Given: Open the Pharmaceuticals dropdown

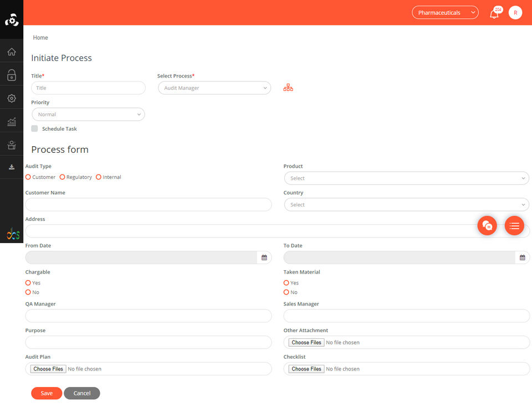Looking at the screenshot, I should click(x=445, y=13).
